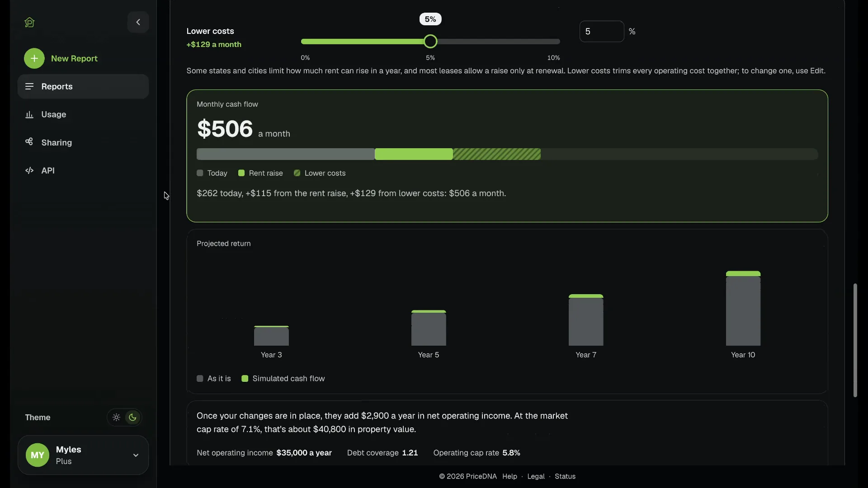868x488 pixels.
Task: Click the PriceDNA home logo icon
Action: pyautogui.click(x=30, y=22)
